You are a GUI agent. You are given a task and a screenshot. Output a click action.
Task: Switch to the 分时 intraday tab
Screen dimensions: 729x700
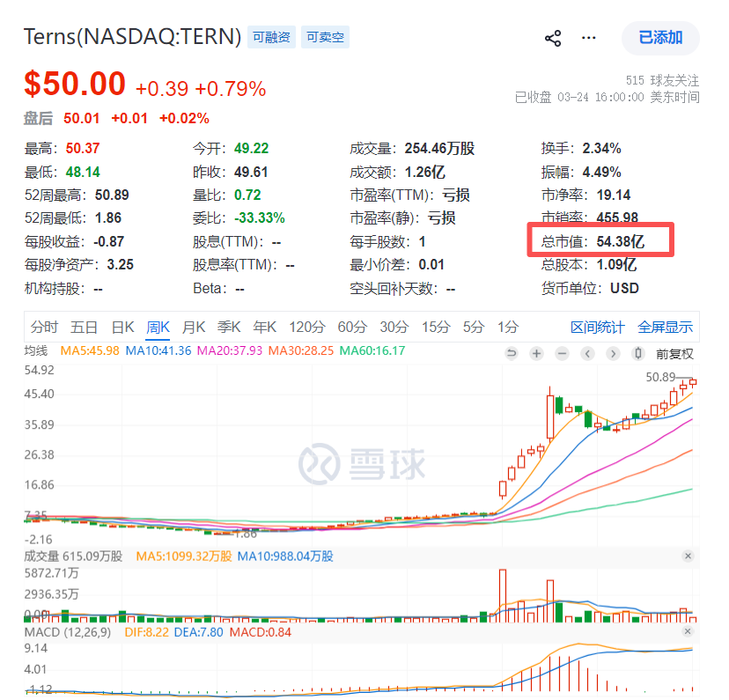[x=44, y=327]
